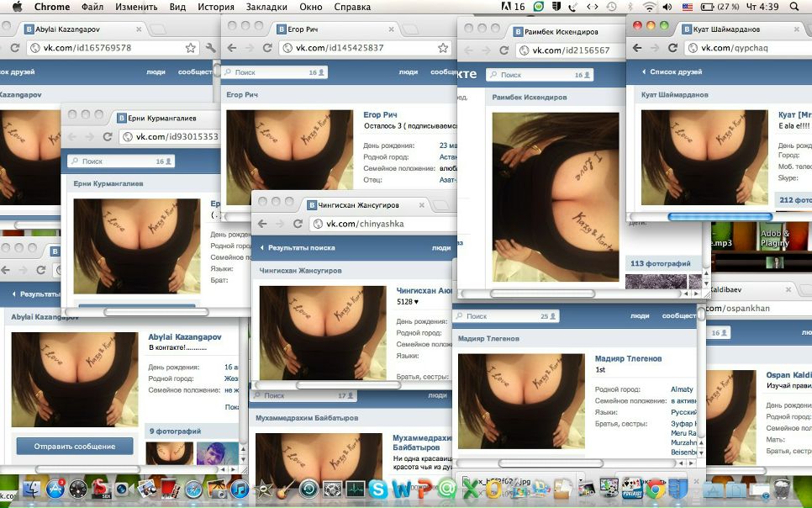Toggle bookmark star for vk.com/id145425837
Screen dimensions: 812x508
coord(443,48)
